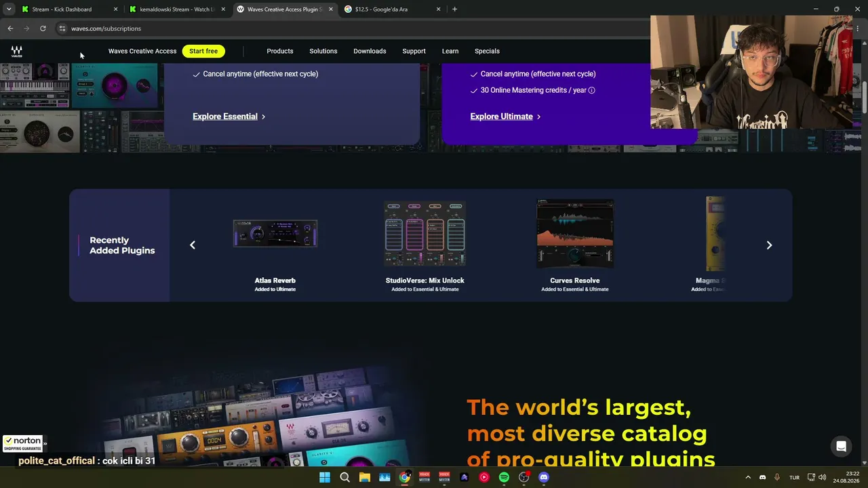View site information icon in address bar
868x488 pixels.
(62, 28)
